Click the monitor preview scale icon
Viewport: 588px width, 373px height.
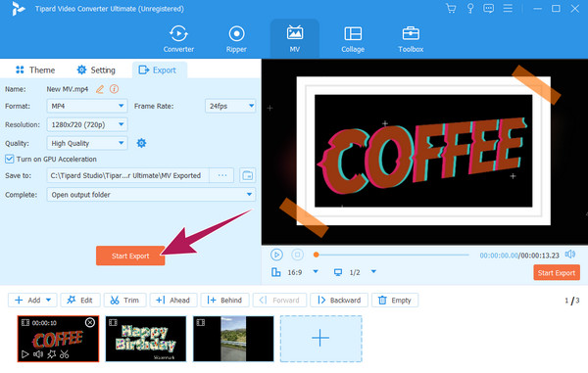pyautogui.click(x=338, y=272)
